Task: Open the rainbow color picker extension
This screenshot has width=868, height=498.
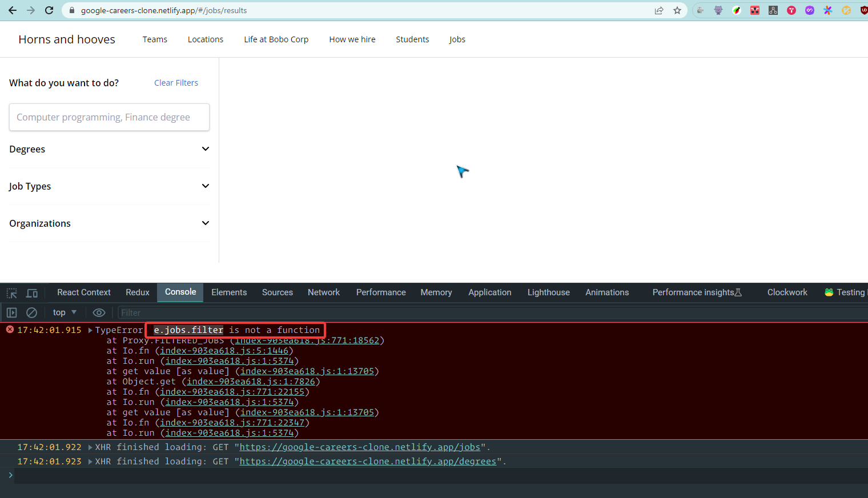Action: tap(737, 10)
